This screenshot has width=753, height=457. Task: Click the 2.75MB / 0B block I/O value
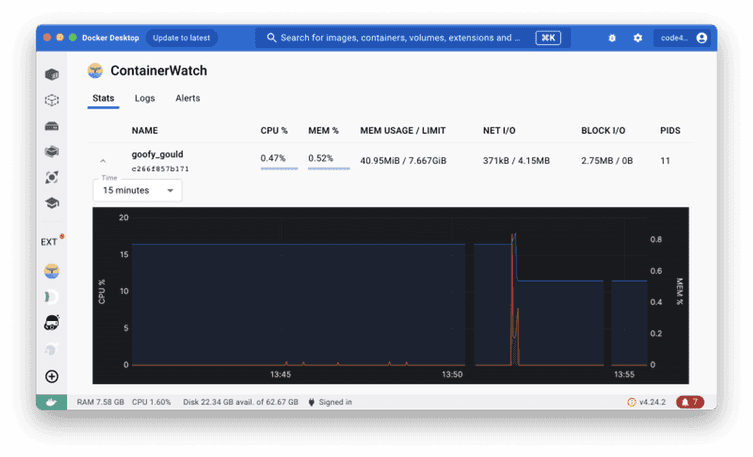click(x=607, y=161)
